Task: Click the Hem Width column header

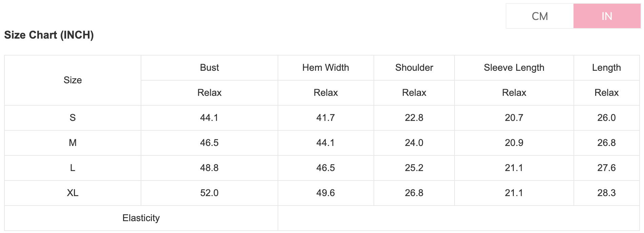Action: coord(325,68)
